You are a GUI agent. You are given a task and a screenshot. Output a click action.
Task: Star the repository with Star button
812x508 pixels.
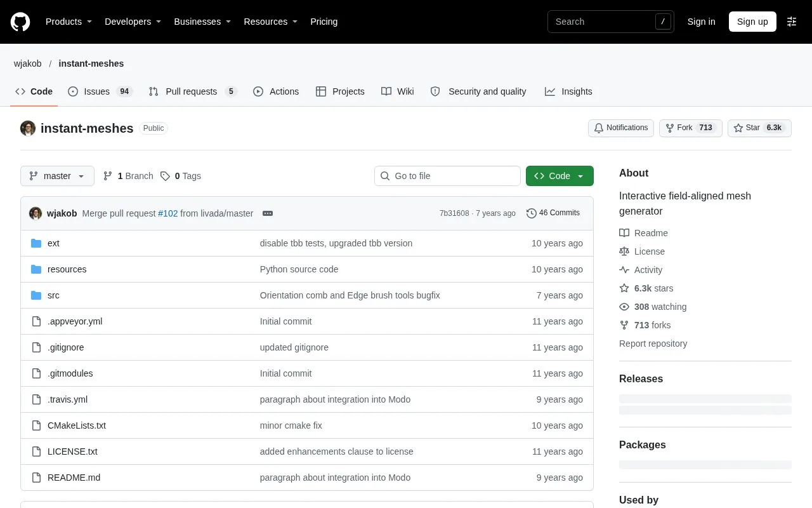coord(759,128)
